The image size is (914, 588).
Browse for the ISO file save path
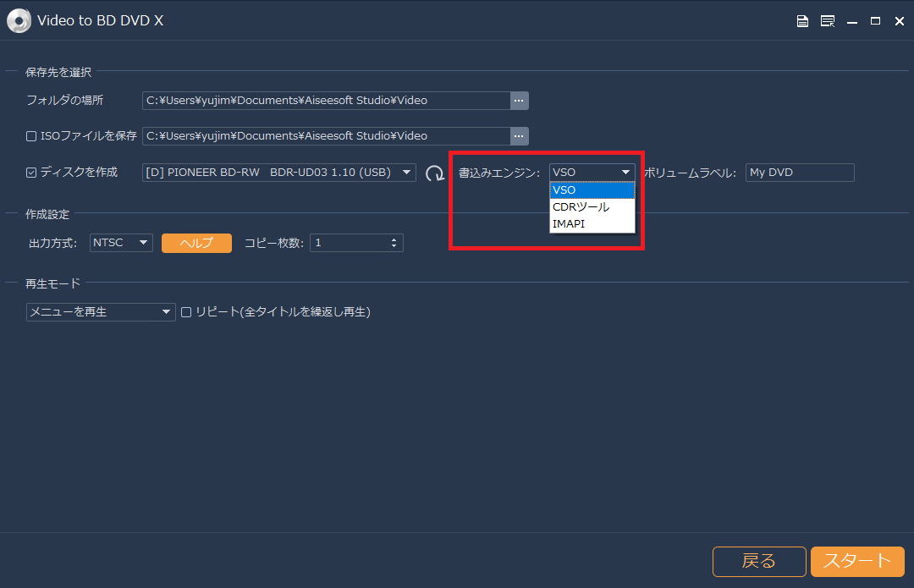tap(519, 136)
